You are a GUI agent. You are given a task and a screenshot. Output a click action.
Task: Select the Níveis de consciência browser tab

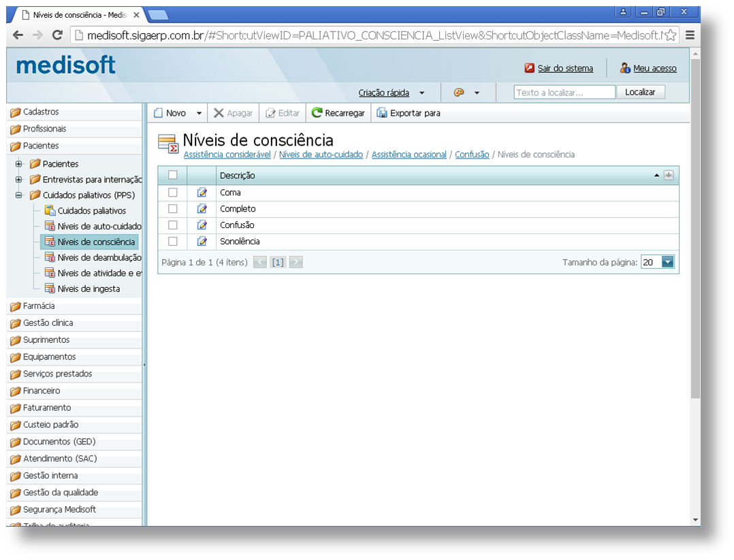[x=80, y=15]
